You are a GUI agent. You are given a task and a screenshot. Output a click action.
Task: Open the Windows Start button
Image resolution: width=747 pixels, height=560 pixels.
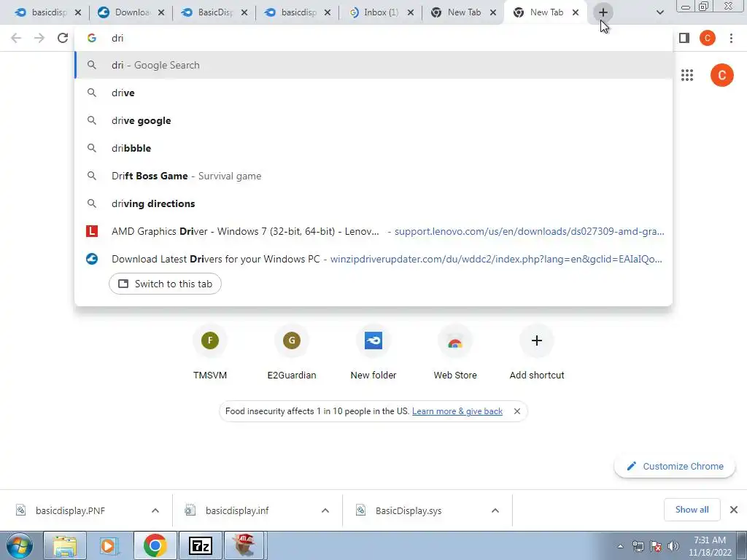(19, 545)
